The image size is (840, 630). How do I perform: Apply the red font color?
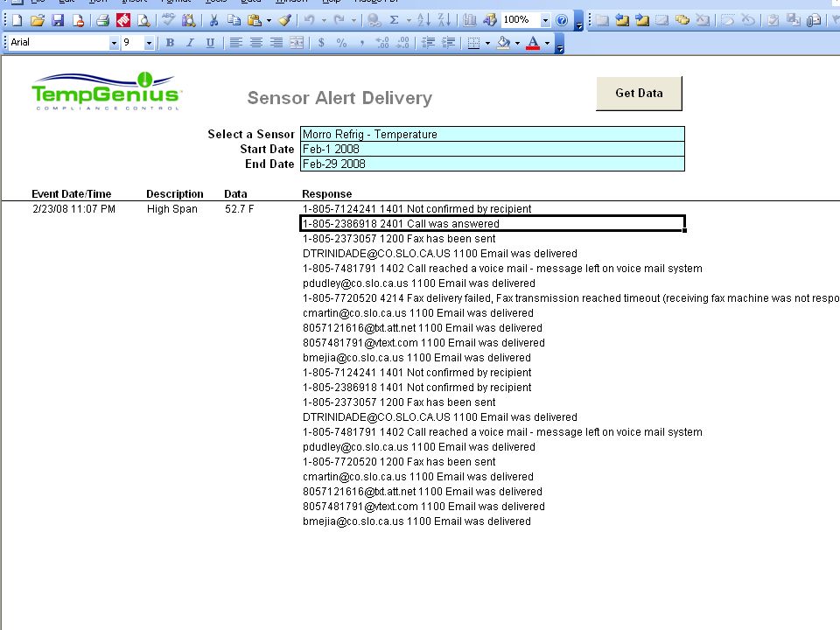[x=533, y=43]
